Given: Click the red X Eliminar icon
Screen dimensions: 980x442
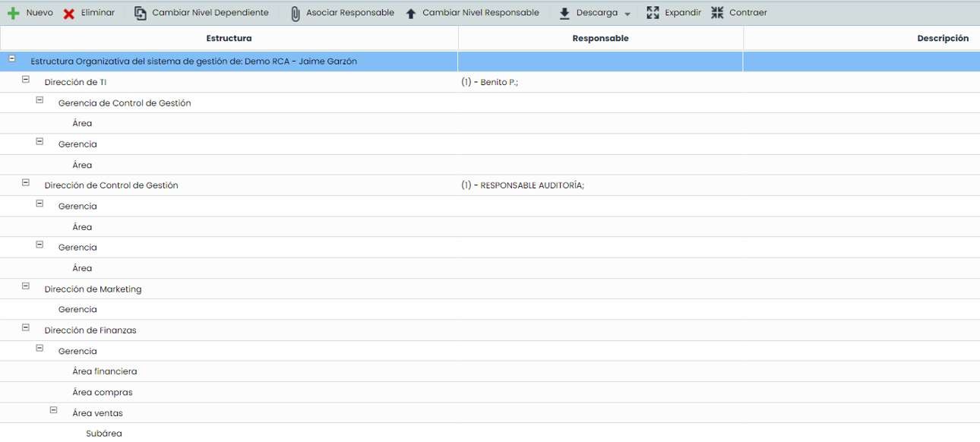Looking at the screenshot, I should coord(70,12).
